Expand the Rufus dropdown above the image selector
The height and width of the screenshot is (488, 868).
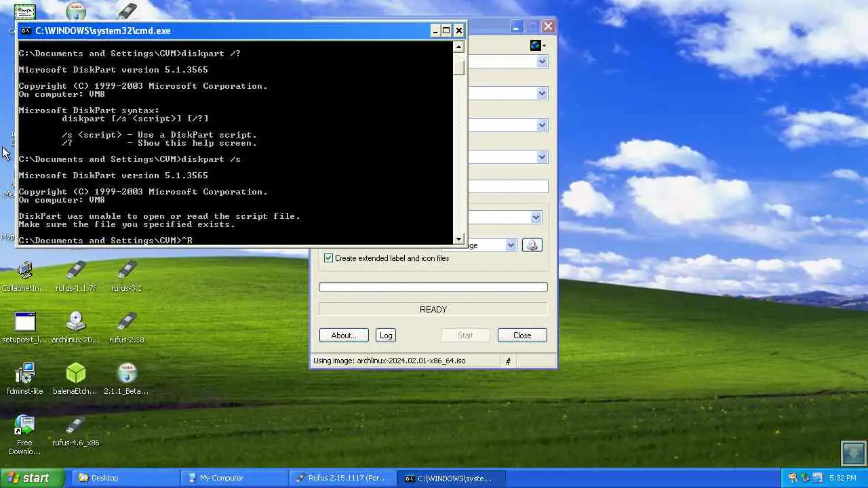coord(536,218)
